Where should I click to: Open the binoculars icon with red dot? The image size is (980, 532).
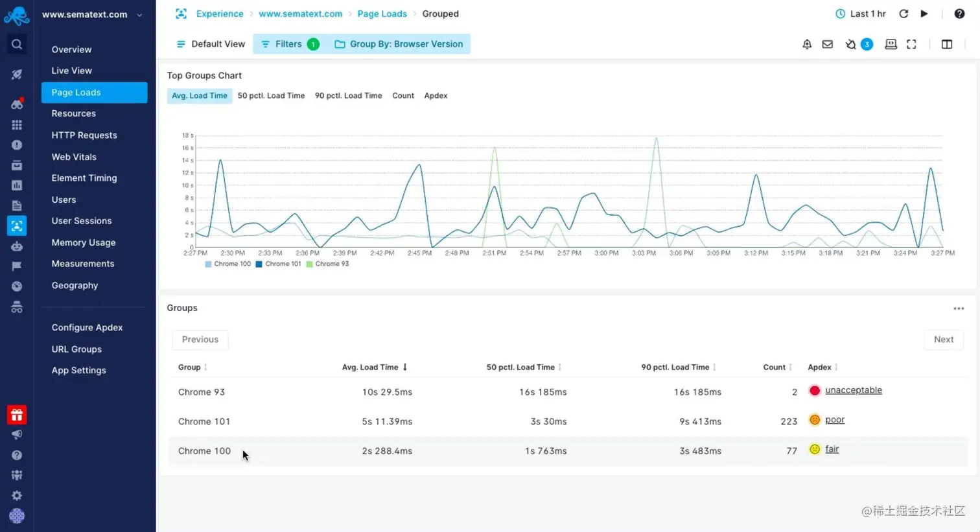pyautogui.click(x=17, y=104)
